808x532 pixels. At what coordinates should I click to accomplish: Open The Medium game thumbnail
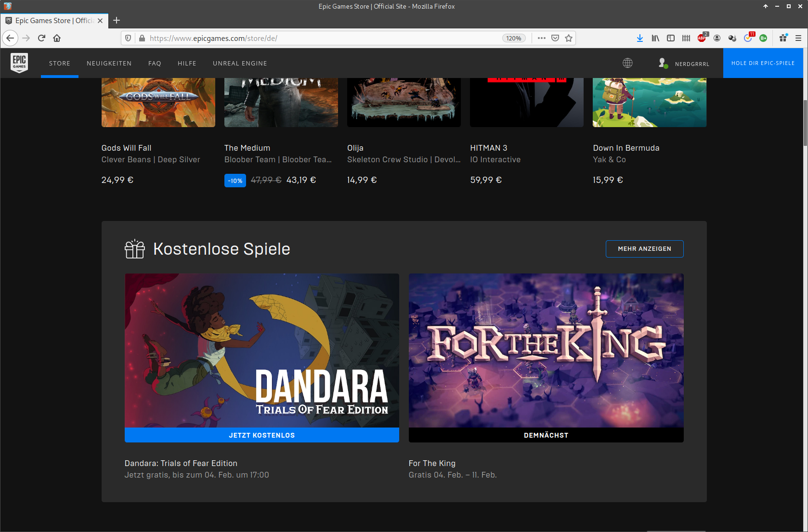[x=281, y=102]
